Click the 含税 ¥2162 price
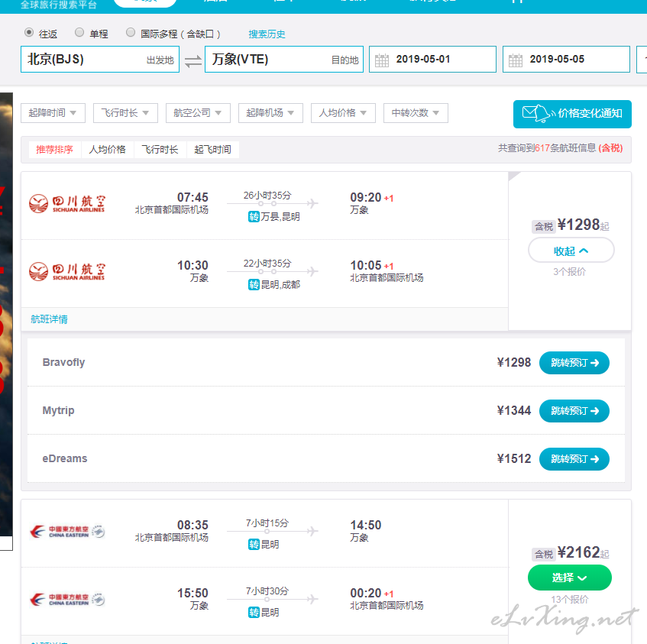Image resolution: width=647 pixels, height=644 pixels. tap(571, 553)
